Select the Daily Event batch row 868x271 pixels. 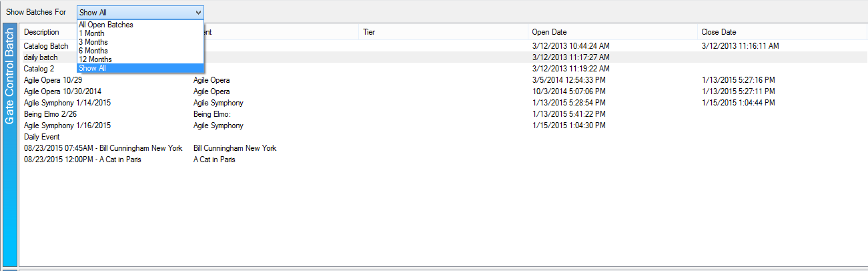pos(42,137)
